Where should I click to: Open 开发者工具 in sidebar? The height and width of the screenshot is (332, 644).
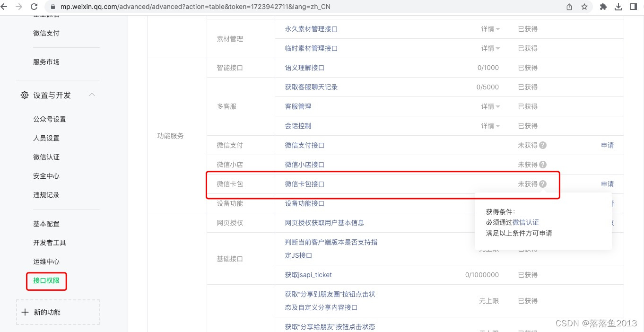50,243
